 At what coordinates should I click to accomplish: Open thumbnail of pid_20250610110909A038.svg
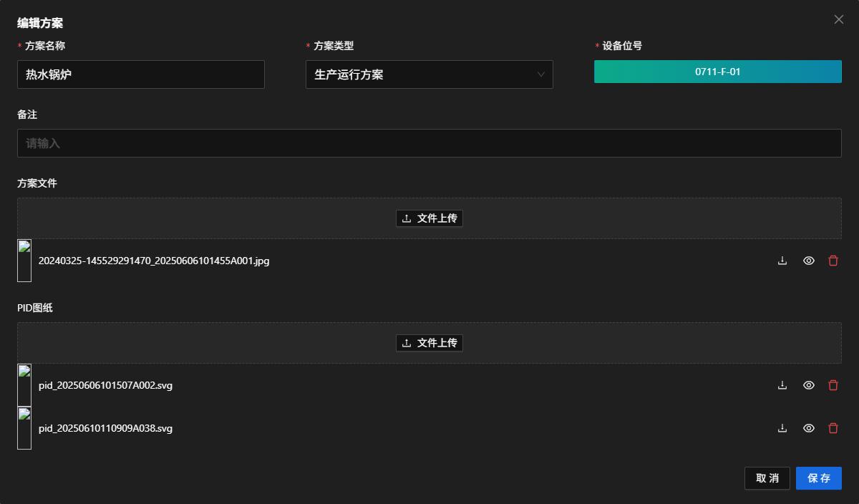pyautogui.click(x=24, y=428)
